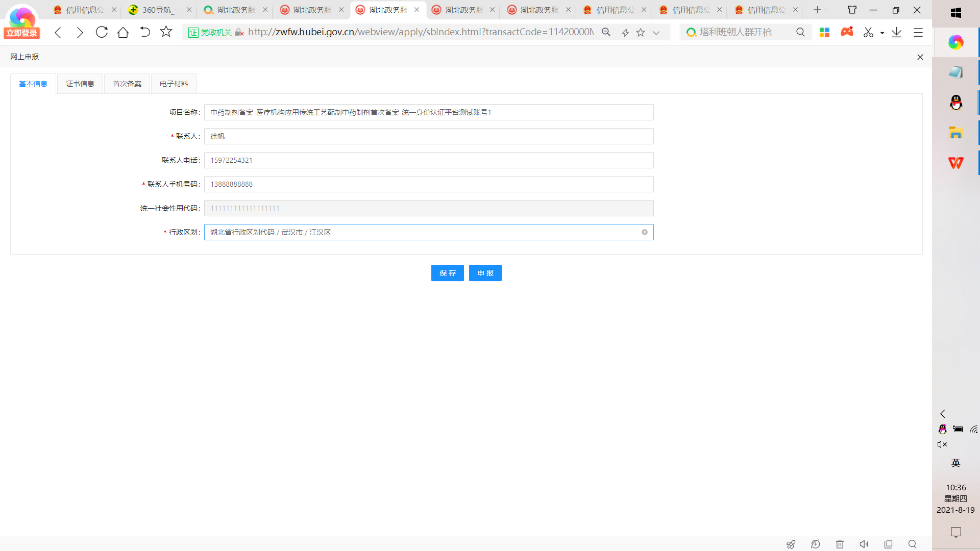This screenshot has width=980, height=551.
Task: Click the zoom magnifier in address bar
Action: [606, 32]
